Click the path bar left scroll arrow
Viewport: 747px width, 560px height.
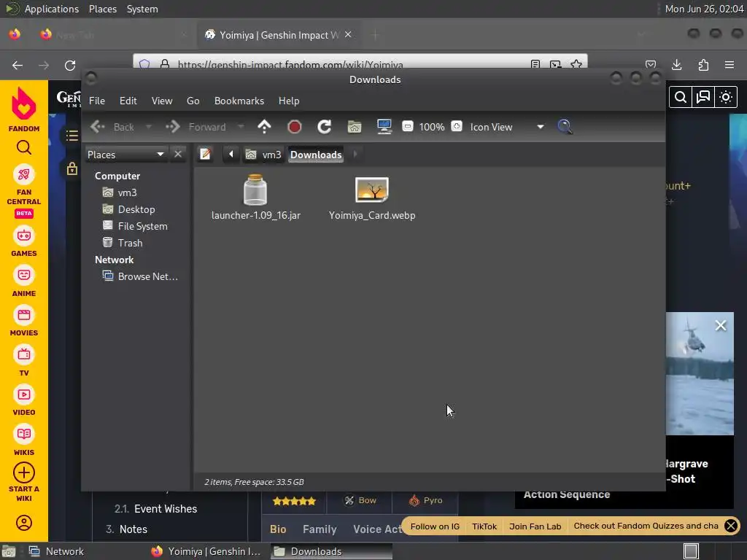click(x=231, y=155)
